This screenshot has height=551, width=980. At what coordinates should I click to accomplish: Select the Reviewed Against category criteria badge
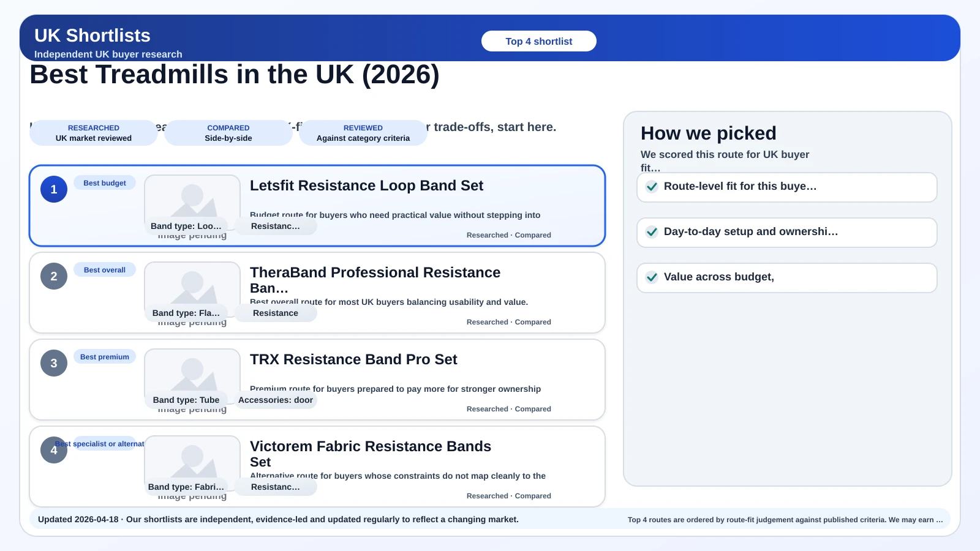(x=363, y=133)
